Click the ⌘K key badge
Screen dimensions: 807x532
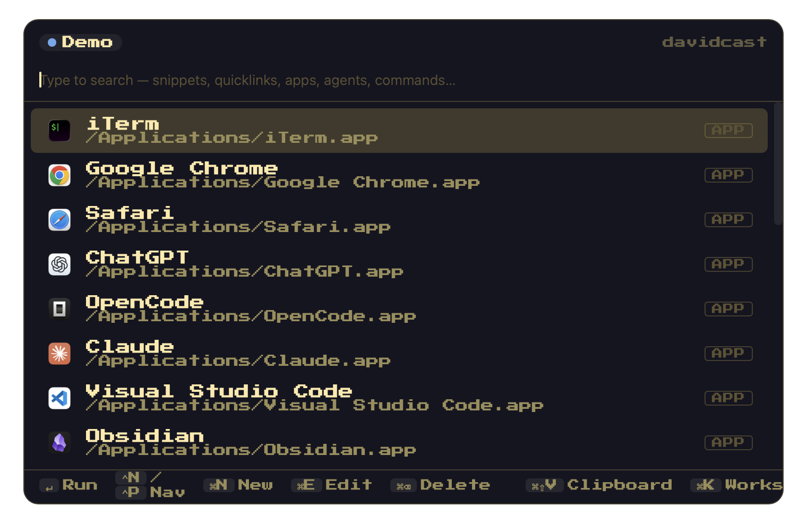click(x=706, y=485)
